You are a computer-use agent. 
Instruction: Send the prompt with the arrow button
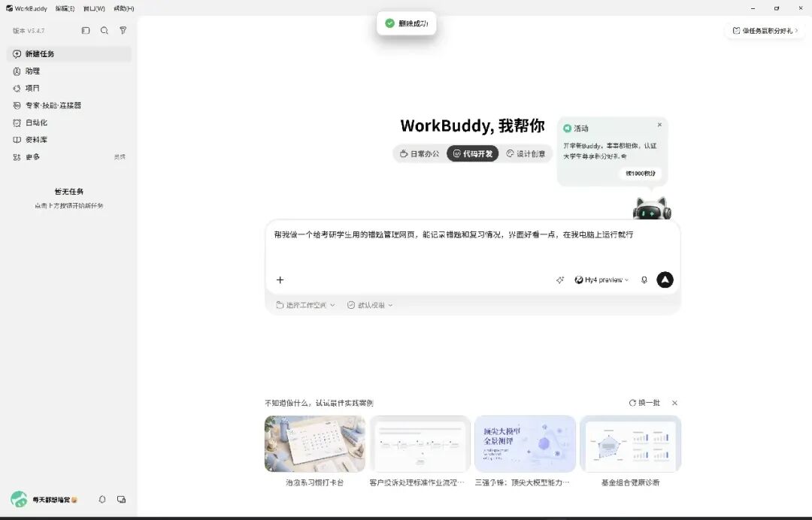tap(665, 280)
